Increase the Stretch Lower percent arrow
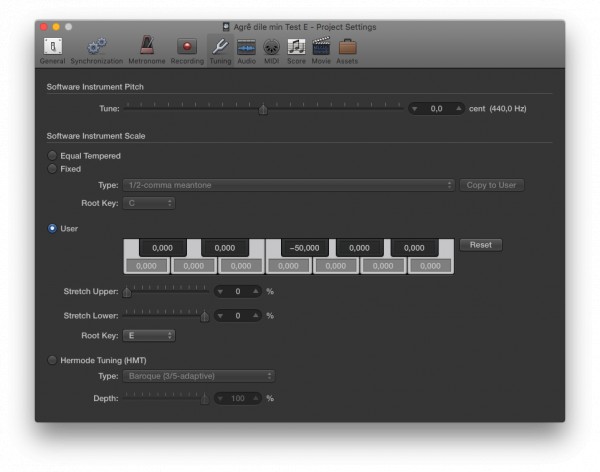Image resolution: width=600 pixels, height=472 pixels. coord(255,316)
